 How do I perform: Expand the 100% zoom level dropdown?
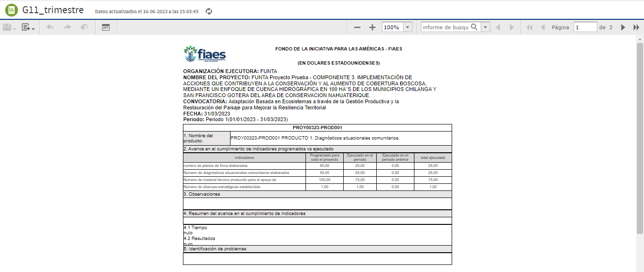click(x=408, y=28)
